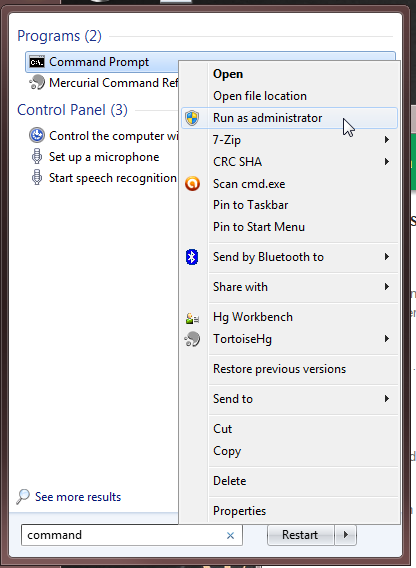The image size is (416, 568).
Task: Open the shutdown options arrow beside Restart
Action: [346, 535]
